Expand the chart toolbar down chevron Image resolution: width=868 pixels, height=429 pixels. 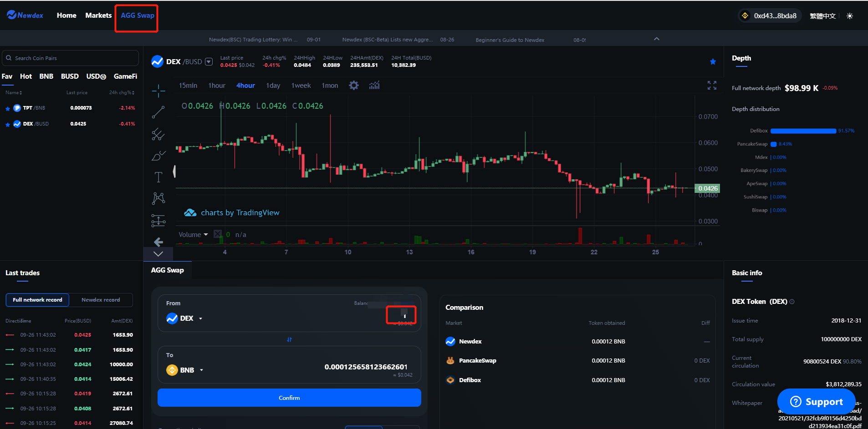pyautogui.click(x=158, y=254)
